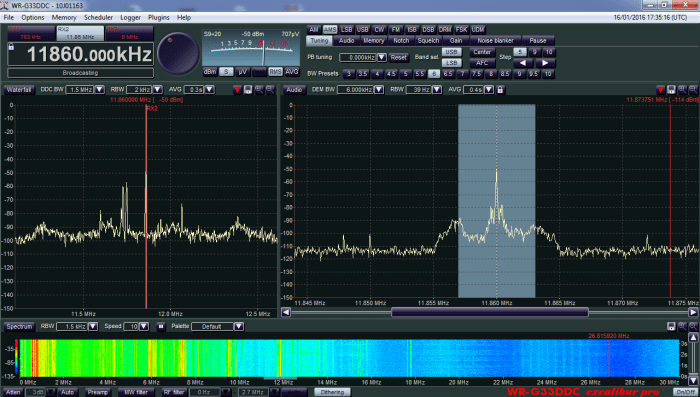Switch to FM demodulation mode

[x=396, y=29]
